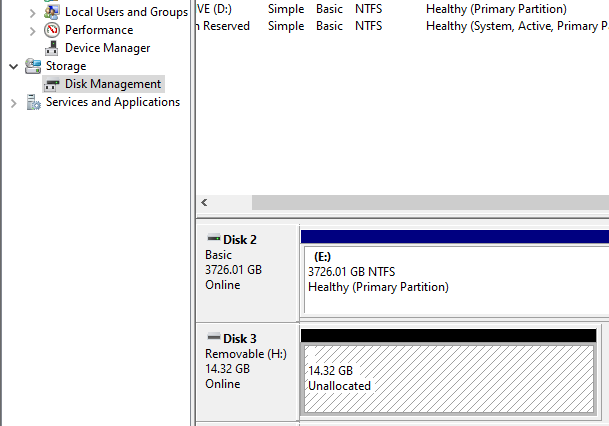Viewport: 609px width, 426px height.
Task: Click the Services and Applications icon
Action: (x=33, y=102)
